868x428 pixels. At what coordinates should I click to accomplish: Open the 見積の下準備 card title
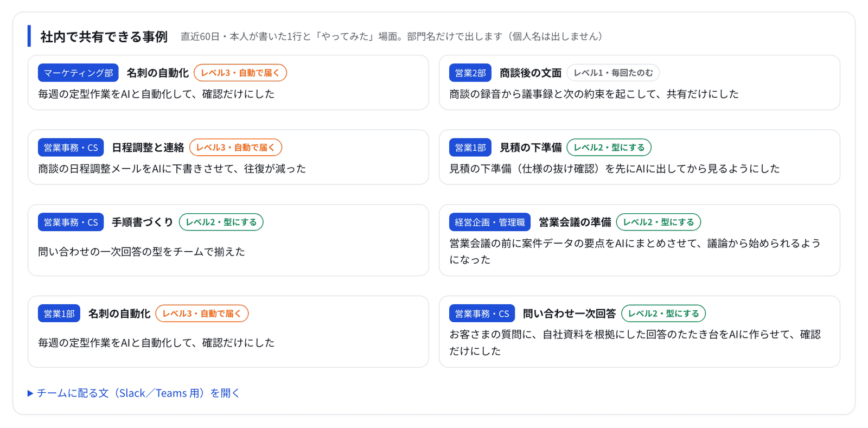click(531, 148)
